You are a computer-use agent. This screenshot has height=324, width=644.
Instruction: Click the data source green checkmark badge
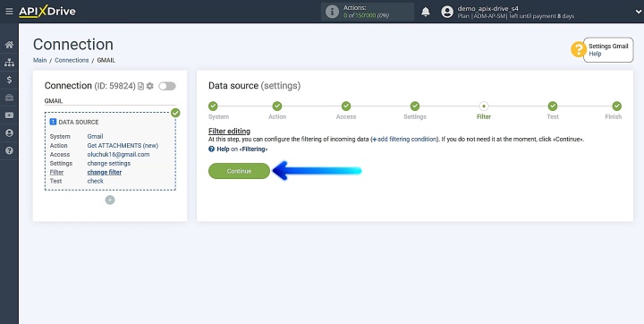coord(175,113)
